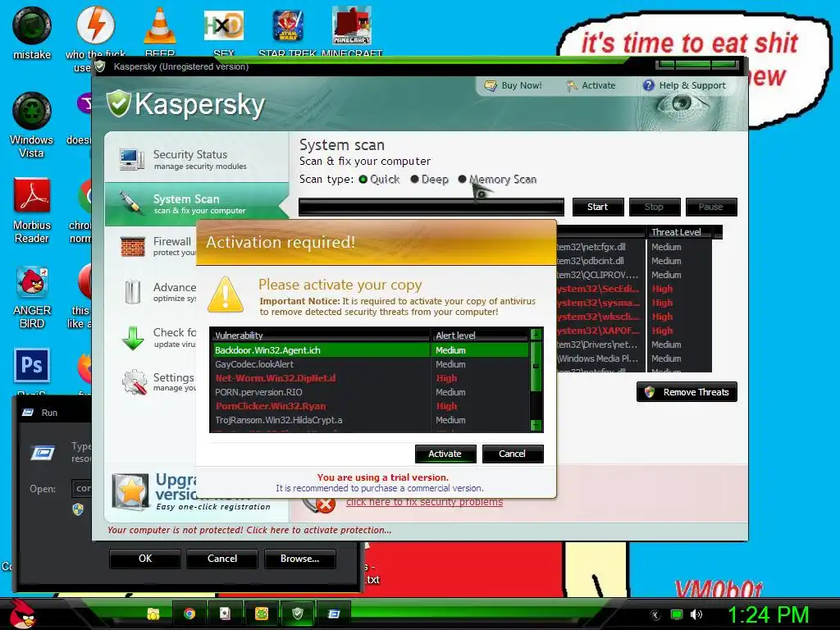Click Activate in the top bar
840x630 pixels.
591,85
